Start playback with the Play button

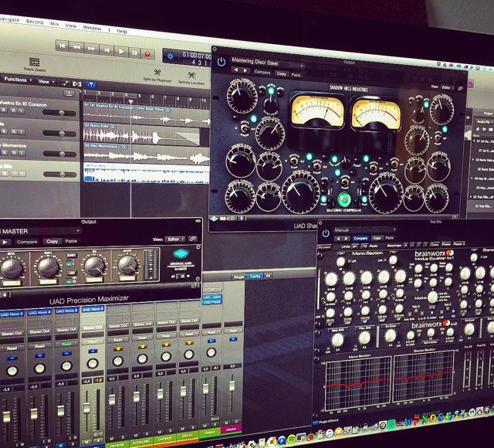(x=121, y=51)
